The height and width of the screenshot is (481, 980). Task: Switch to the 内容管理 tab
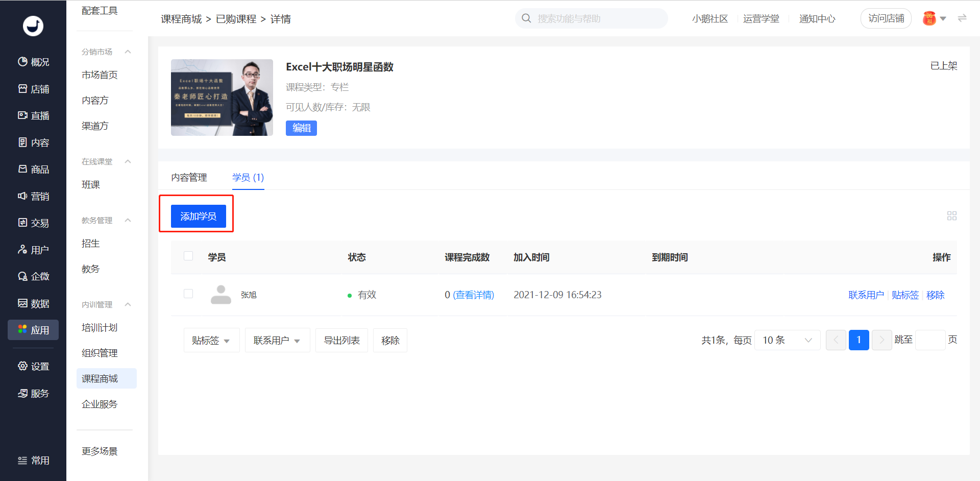tap(189, 177)
